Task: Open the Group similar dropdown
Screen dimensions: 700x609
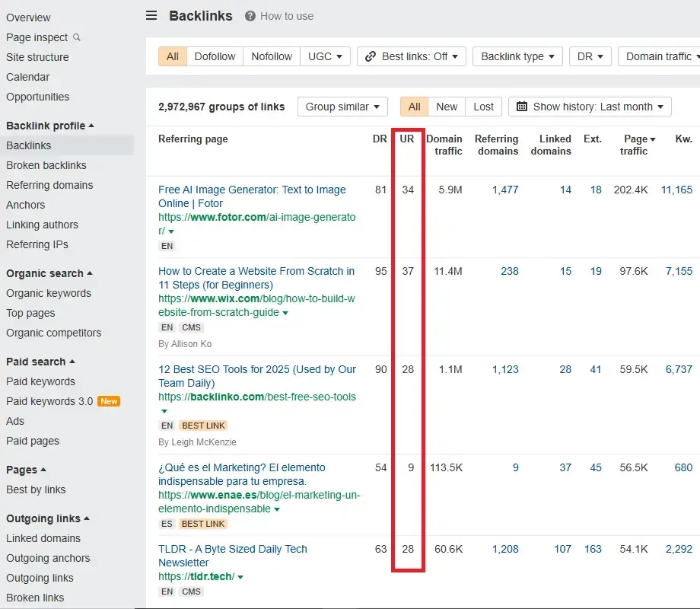Action: coord(342,107)
